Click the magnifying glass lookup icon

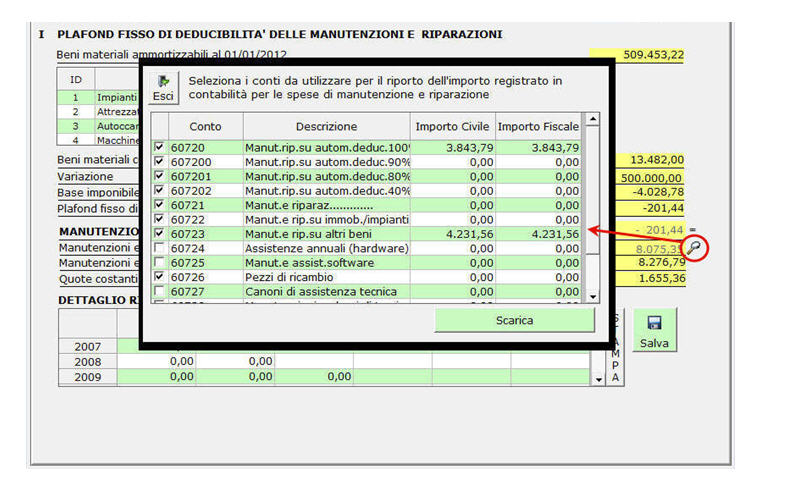[x=694, y=248]
